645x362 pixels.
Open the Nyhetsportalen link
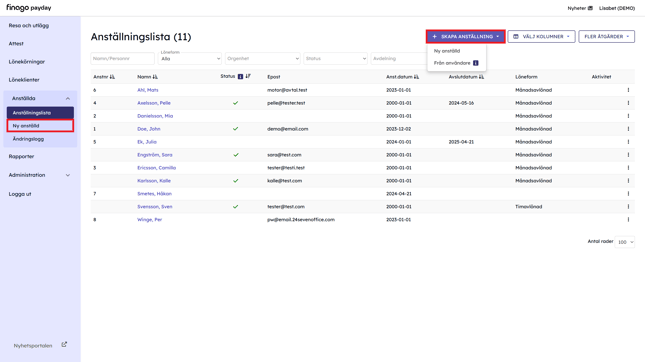tap(33, 346)
